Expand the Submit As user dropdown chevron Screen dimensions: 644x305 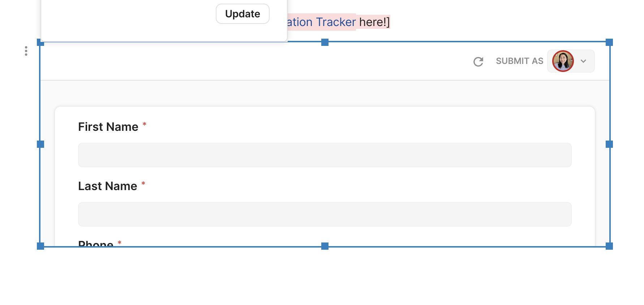click(583, 61)
